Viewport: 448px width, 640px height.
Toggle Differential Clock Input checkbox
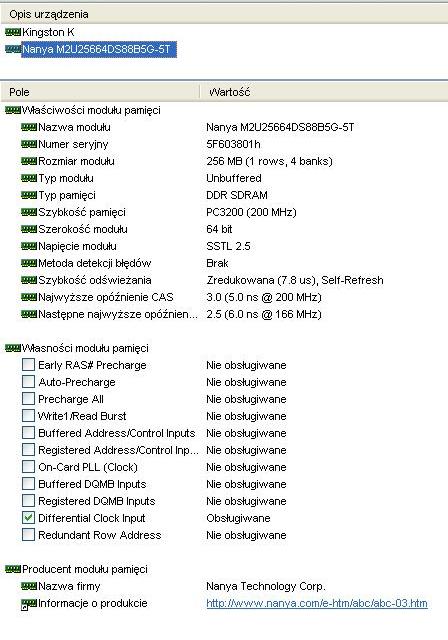[x=28, y=518]
